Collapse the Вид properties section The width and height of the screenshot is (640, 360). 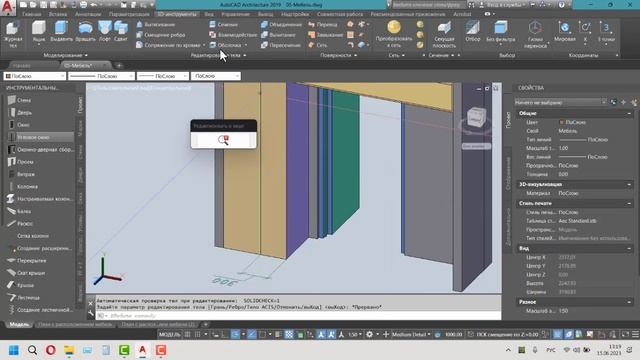[x=629, y=248]
